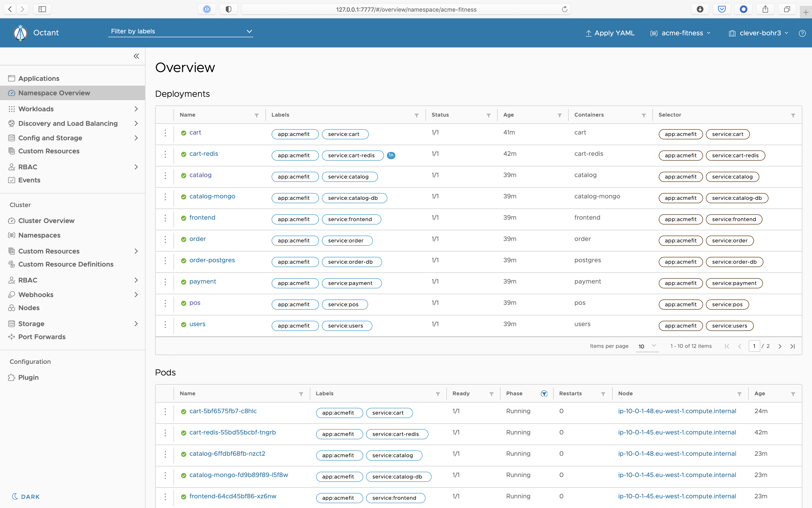Collapse the sidebar navigation with double-chevron icon

click(136, 56)
